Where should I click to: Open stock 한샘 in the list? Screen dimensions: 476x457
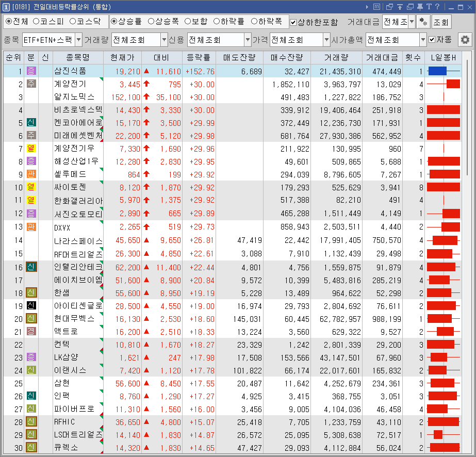pyautogui.click(x=62, y=293)
